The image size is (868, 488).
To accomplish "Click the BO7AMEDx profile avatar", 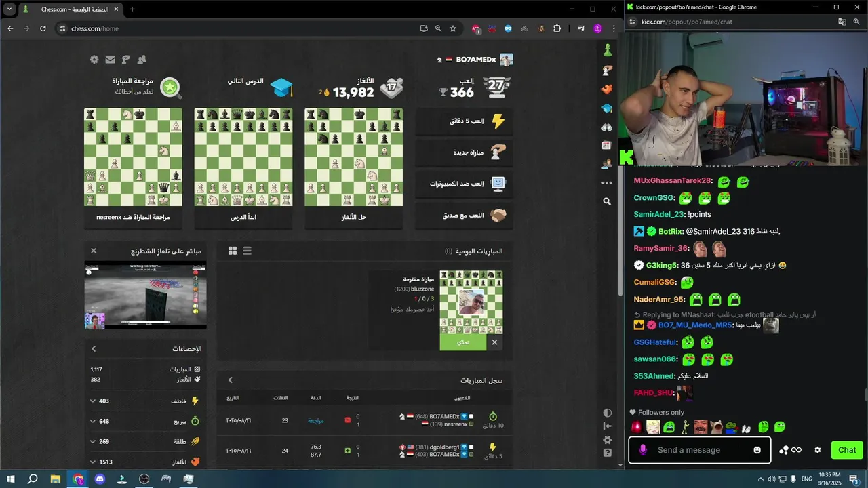I will [x=507, y=60].
